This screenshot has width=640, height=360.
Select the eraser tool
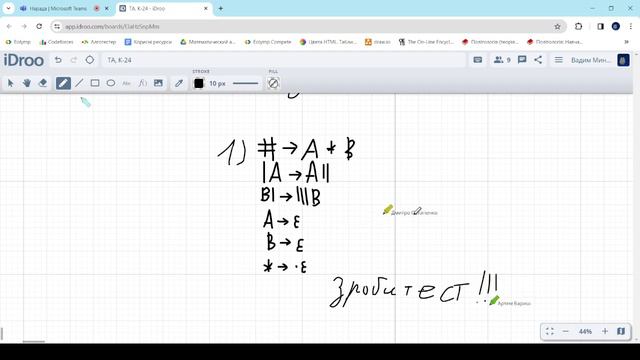[43, 83]
